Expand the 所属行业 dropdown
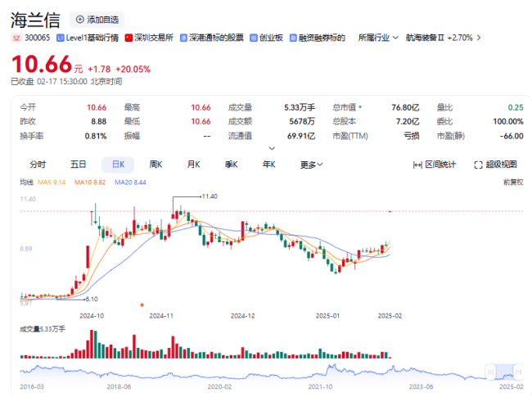532x397 pixels. click(x=378, y=38)
